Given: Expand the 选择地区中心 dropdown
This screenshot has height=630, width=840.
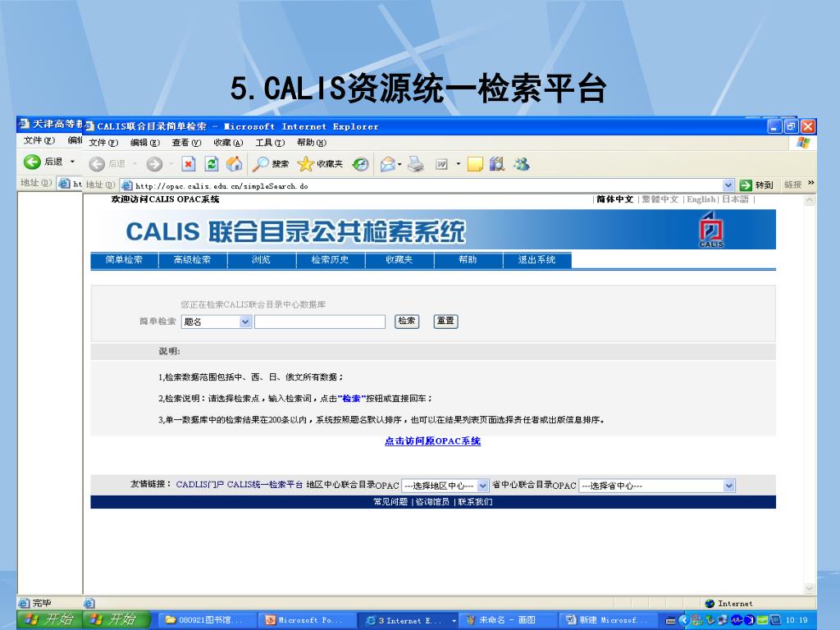Looking at the screenshot, I should pos(482,486).
